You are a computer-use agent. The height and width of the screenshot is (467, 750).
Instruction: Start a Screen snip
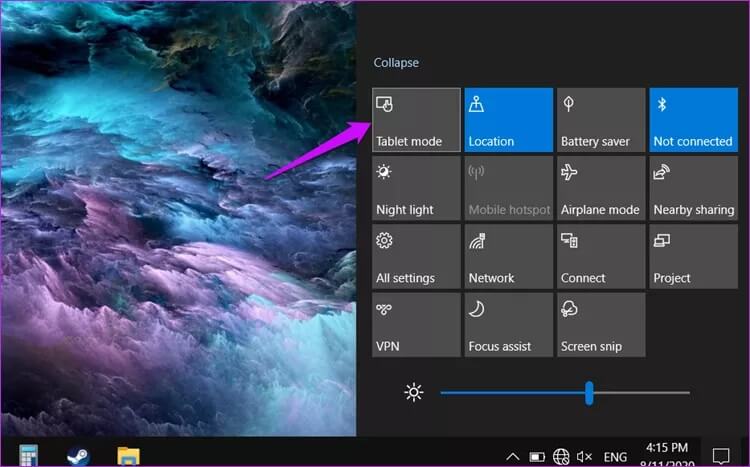[x=601, y=325]
